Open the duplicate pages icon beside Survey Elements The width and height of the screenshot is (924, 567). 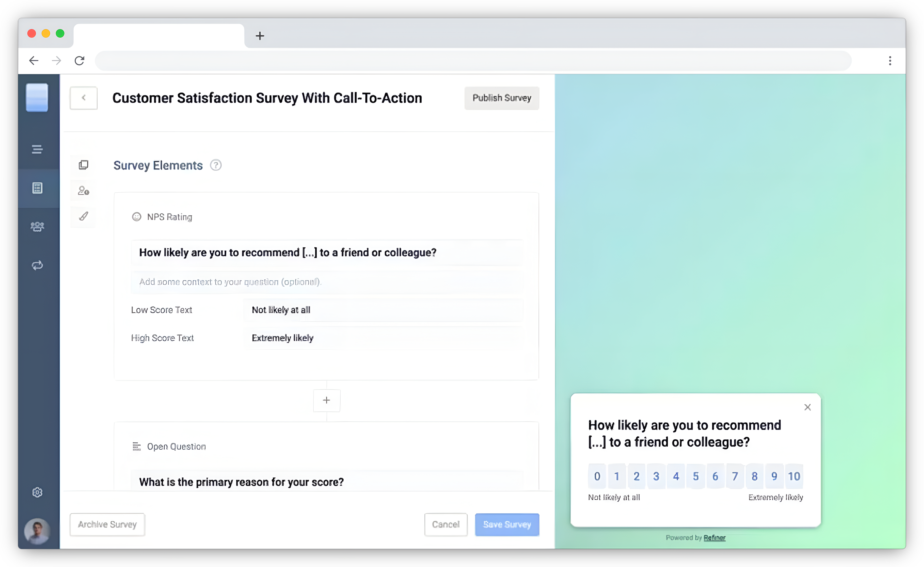click(x=83, y=165)
